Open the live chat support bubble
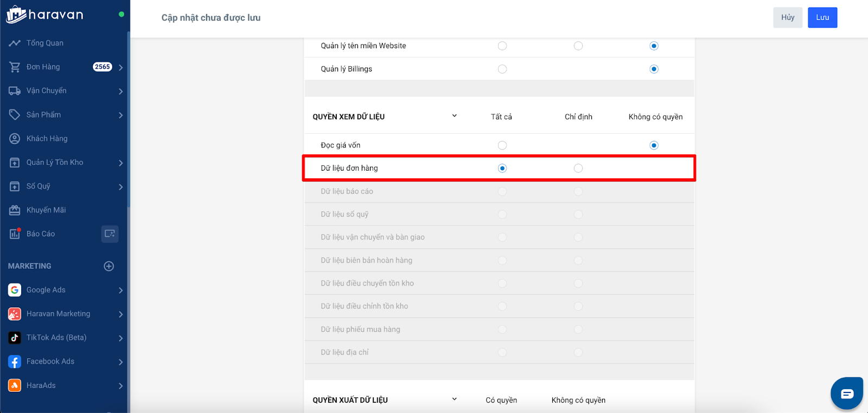 click(847, 393)
